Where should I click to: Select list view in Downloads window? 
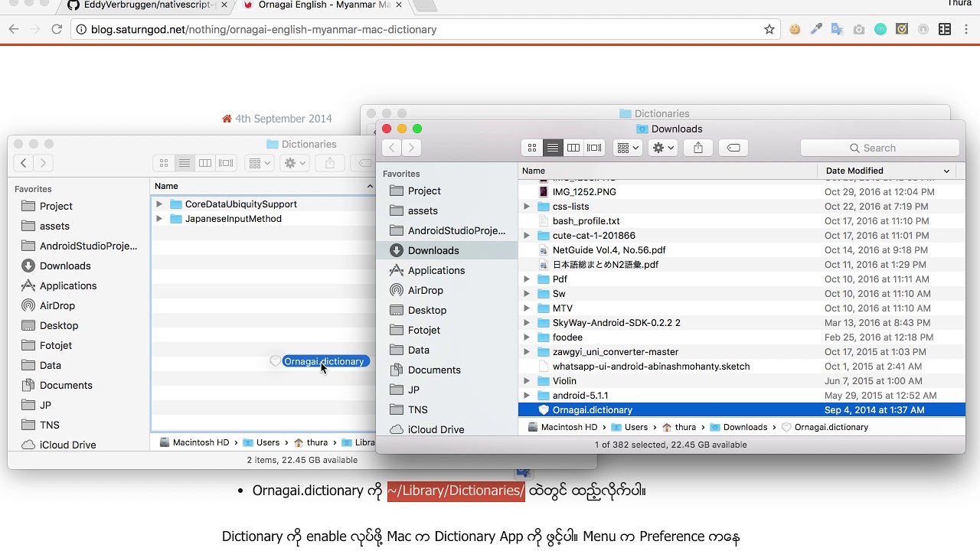coord(553,148)
